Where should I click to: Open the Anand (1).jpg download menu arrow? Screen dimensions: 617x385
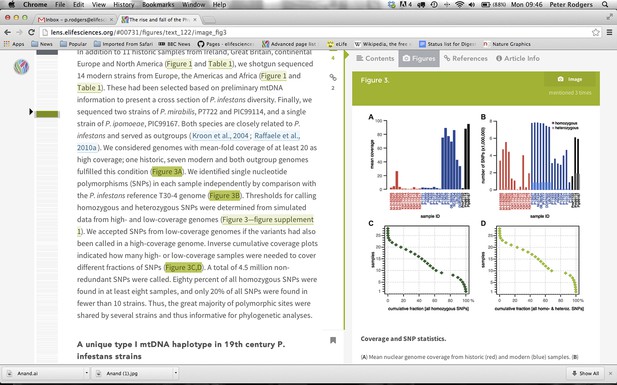(x=175, y=373)
